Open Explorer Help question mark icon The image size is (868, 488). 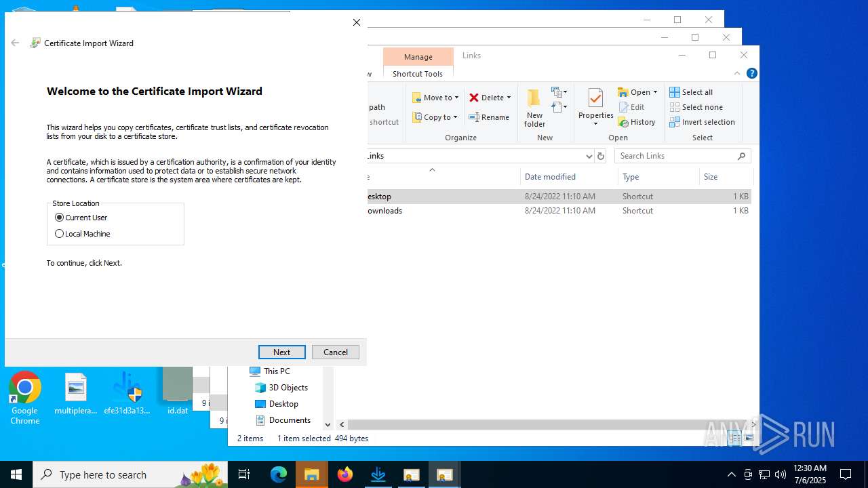[751, 73]
